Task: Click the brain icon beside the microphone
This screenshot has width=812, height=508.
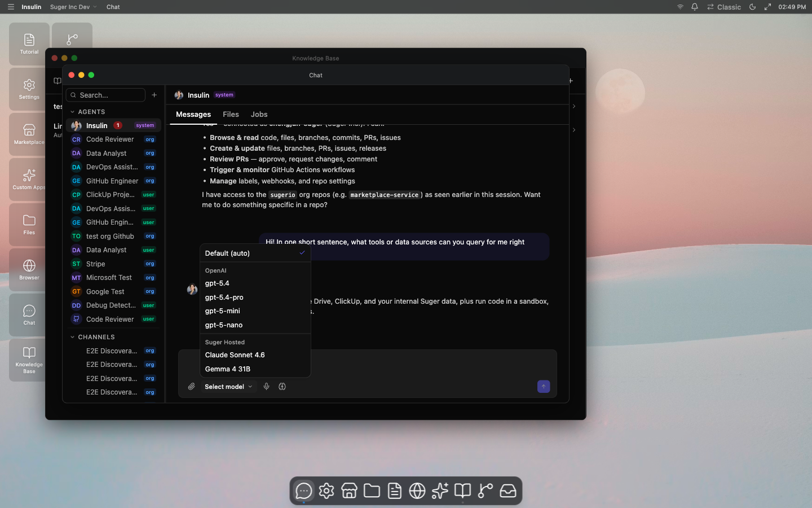Action: click(x=283, y=387)
